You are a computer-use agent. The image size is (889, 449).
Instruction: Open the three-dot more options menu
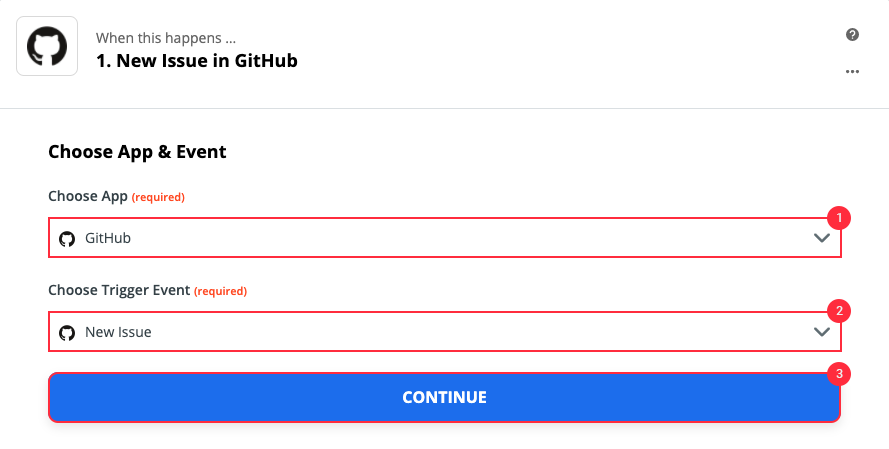(x=852, y=71)
